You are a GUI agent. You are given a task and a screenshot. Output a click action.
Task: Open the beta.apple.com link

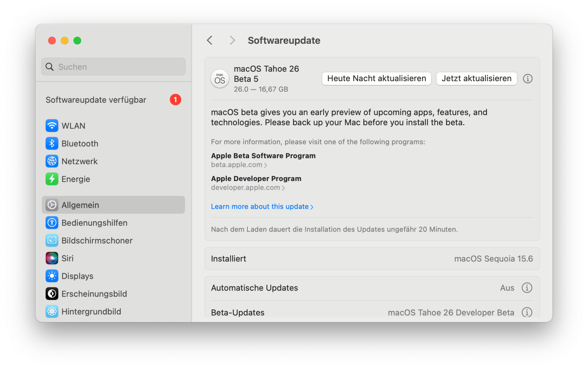[239, 165]
